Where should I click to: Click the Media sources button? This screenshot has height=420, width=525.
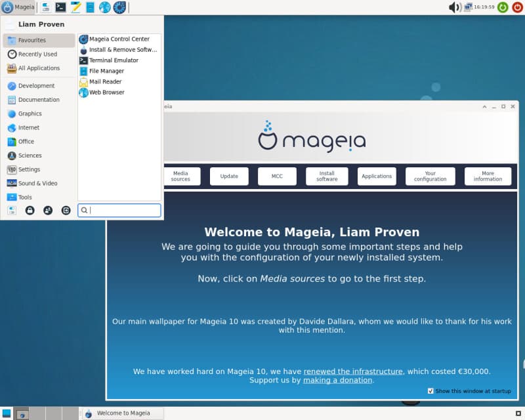coord(182,176)
